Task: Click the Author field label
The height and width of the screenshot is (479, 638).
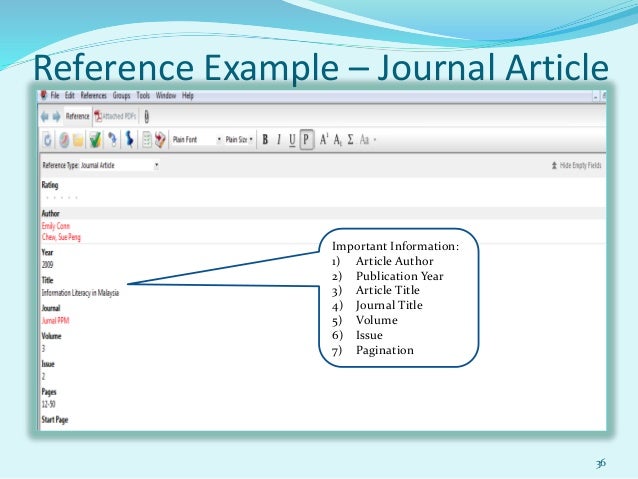Action: click(x=50, y=213)
